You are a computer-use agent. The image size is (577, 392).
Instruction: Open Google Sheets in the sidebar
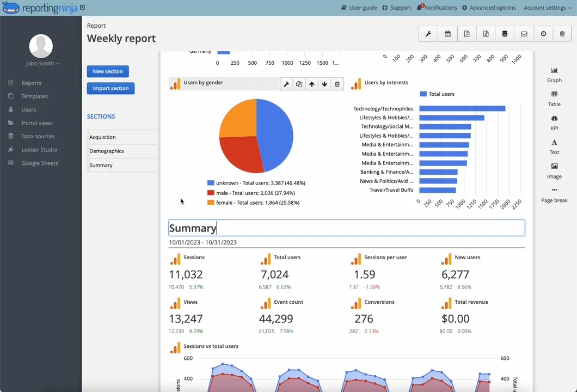tap(40, 163)
